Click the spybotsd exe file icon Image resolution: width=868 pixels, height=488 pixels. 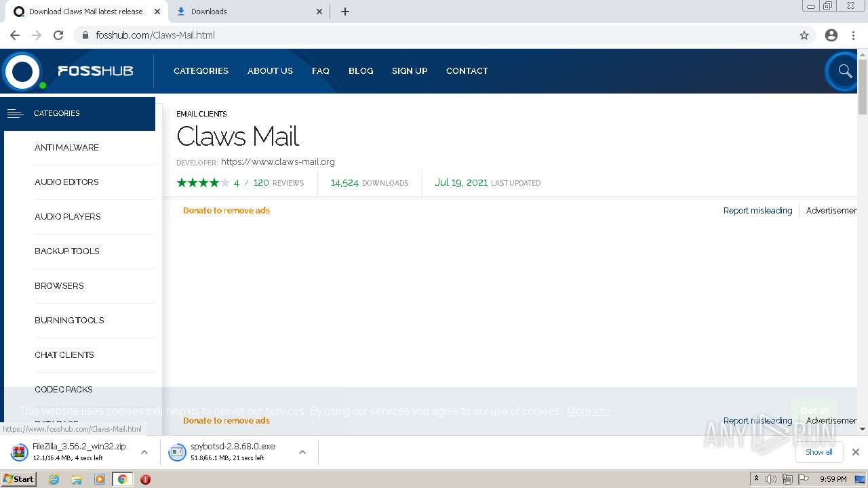(x=177, y=452)
